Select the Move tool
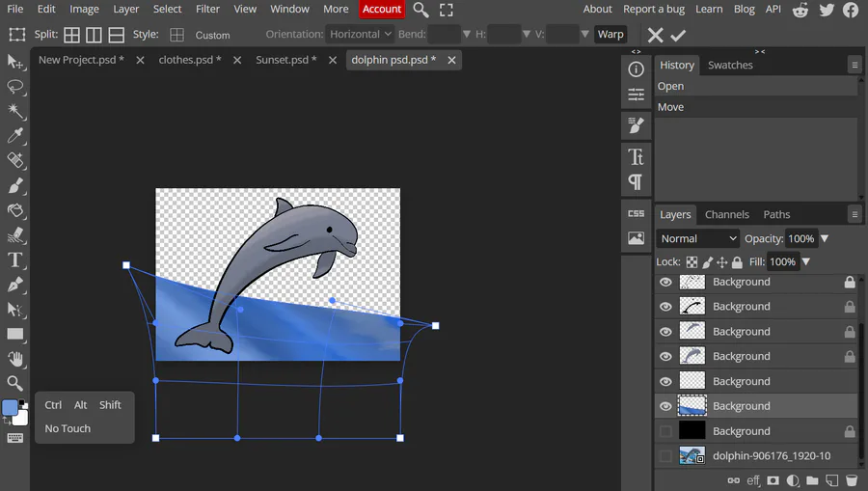The image size is (868, 491). point(15,62)
